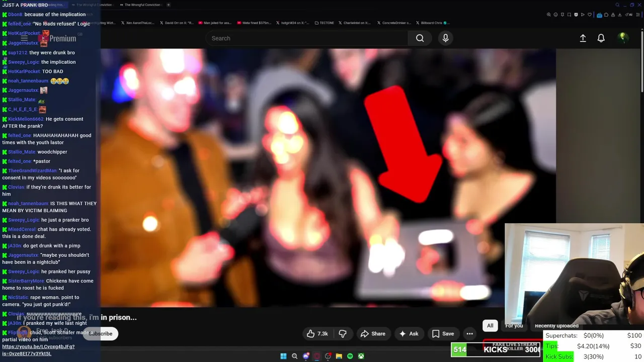The image size is (644, 362).
Task: Open the YouTube upload/create icon
Action: click(x=583, y=38)
